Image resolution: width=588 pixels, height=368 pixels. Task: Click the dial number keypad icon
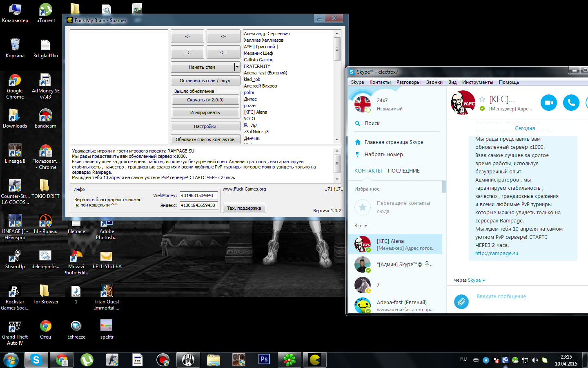[358, 155]
